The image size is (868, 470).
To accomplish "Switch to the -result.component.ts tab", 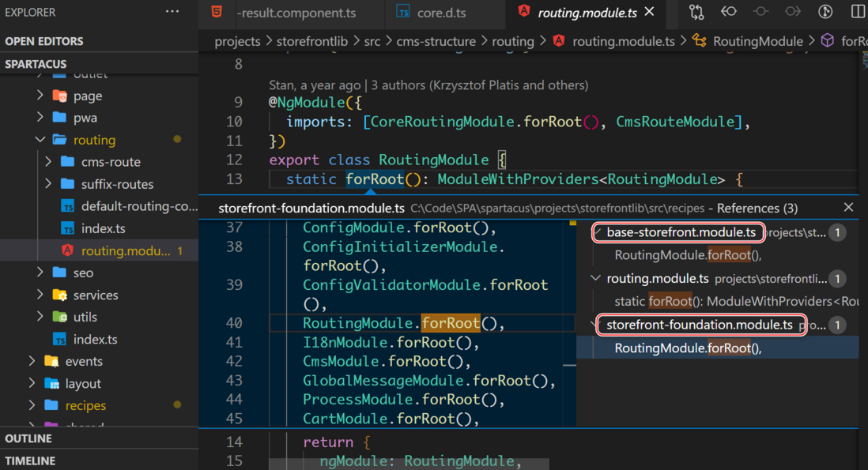I will (296, 13).
